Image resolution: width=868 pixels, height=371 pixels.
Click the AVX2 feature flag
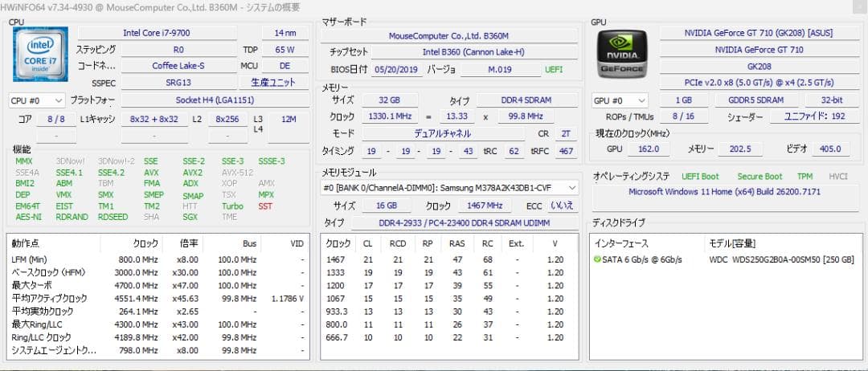pyautogui.click(x=191, y=173)
